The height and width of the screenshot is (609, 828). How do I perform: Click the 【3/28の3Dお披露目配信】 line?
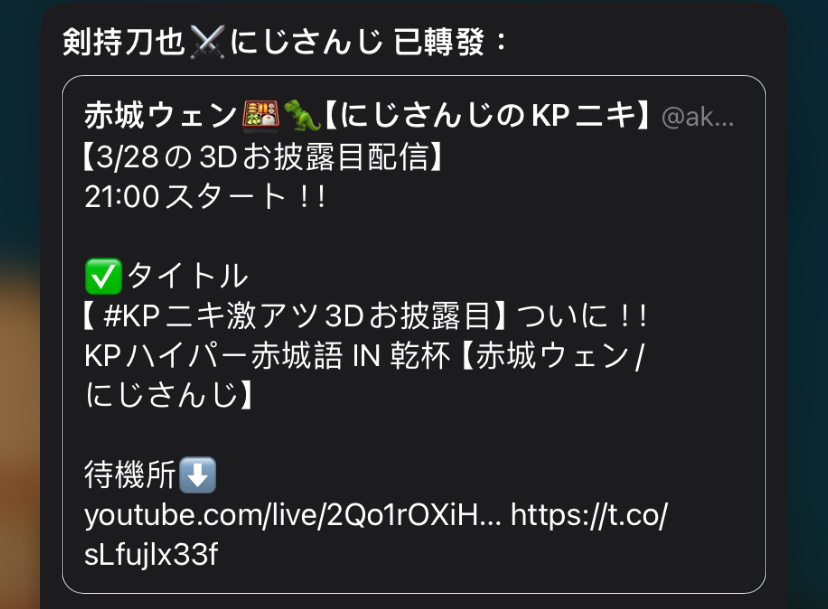[262, 157]
